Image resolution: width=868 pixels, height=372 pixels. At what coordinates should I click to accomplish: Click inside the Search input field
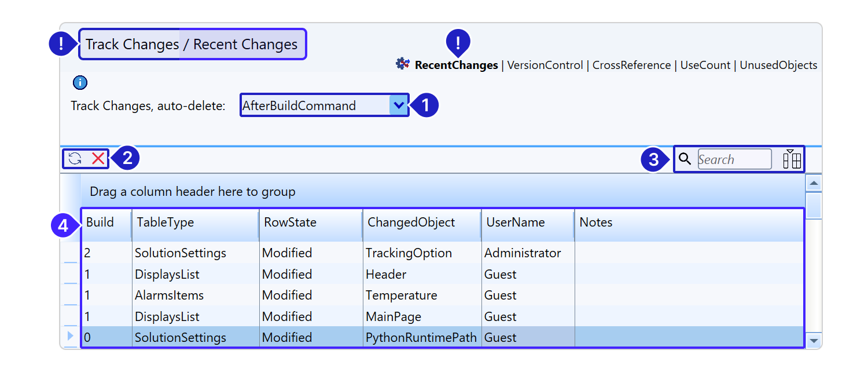(734, 159)
